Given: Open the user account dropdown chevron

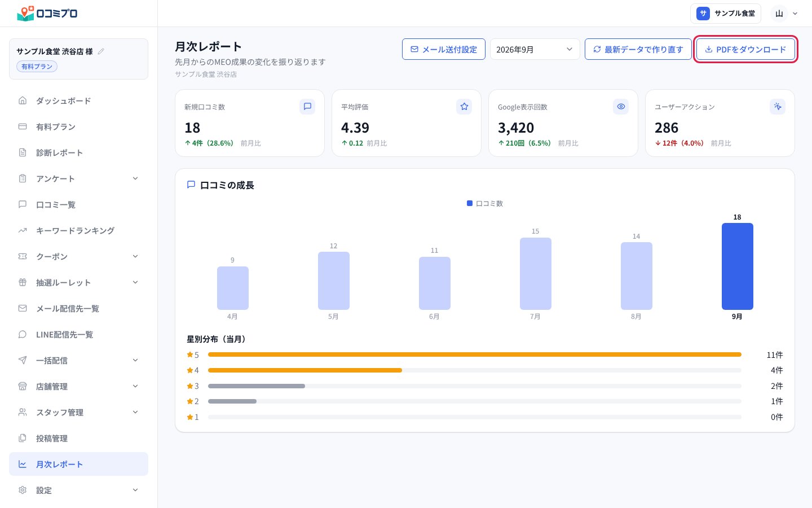Looking at the screenshot, I should click(x=795, y=14).
